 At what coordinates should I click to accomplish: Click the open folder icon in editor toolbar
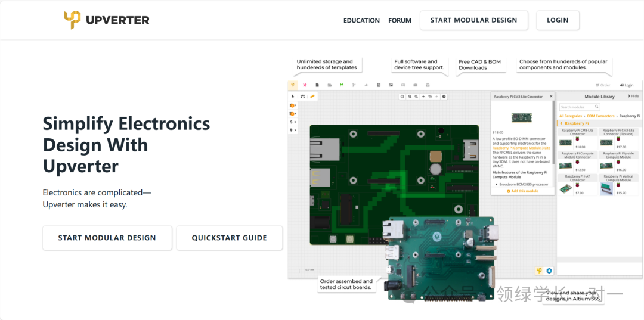[329, 85]
